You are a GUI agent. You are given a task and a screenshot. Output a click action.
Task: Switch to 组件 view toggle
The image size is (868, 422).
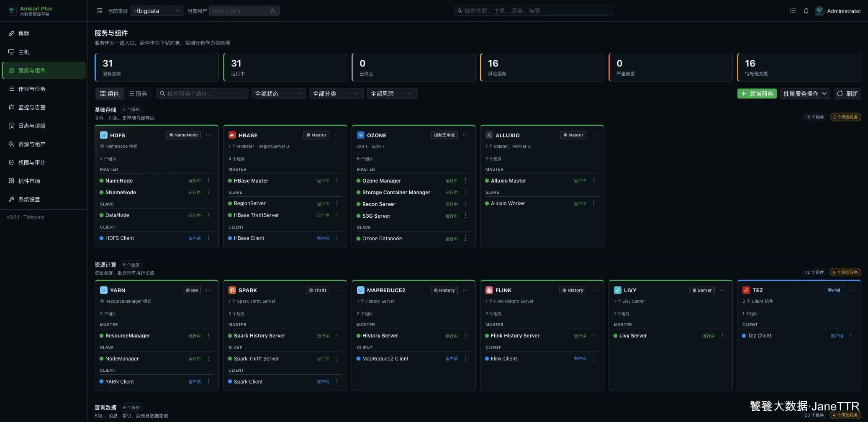[x=110, y=94]
